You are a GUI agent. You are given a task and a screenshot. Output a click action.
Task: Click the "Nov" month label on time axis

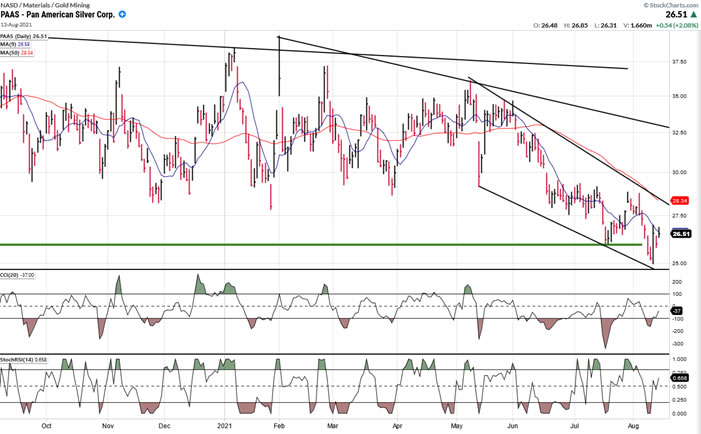pyautogui.click(x=108, y=426)
